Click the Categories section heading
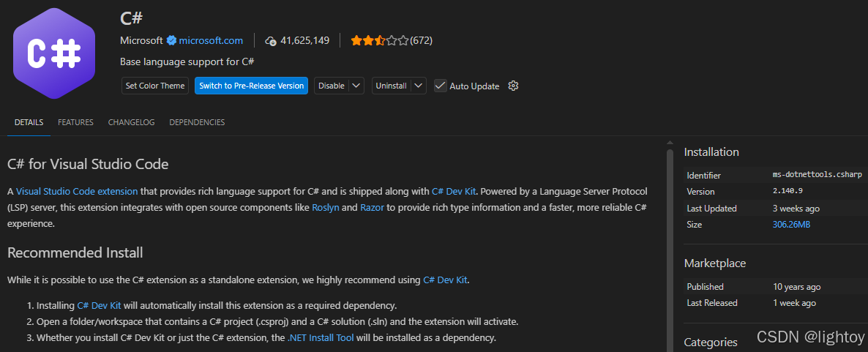The image size is (868, 352). coord(711,342)
